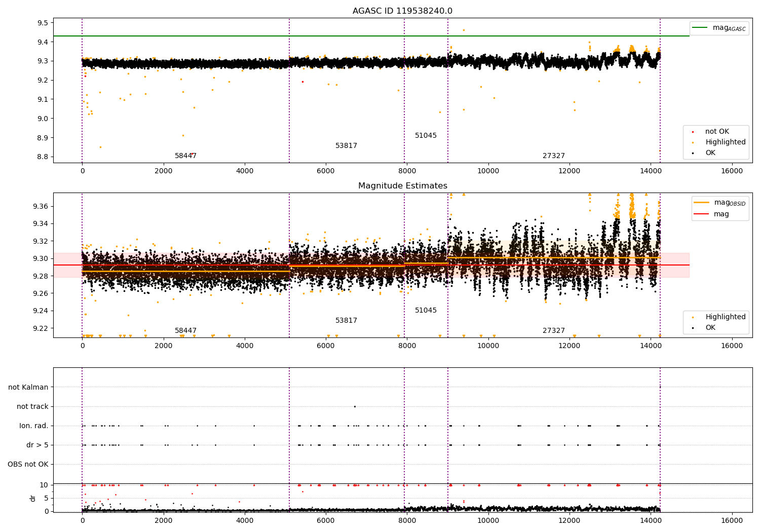The image size is (760, 532).
Task: Click 'mag OBSID' in the Magnitude Estimates legend
Action: (730, 203)
